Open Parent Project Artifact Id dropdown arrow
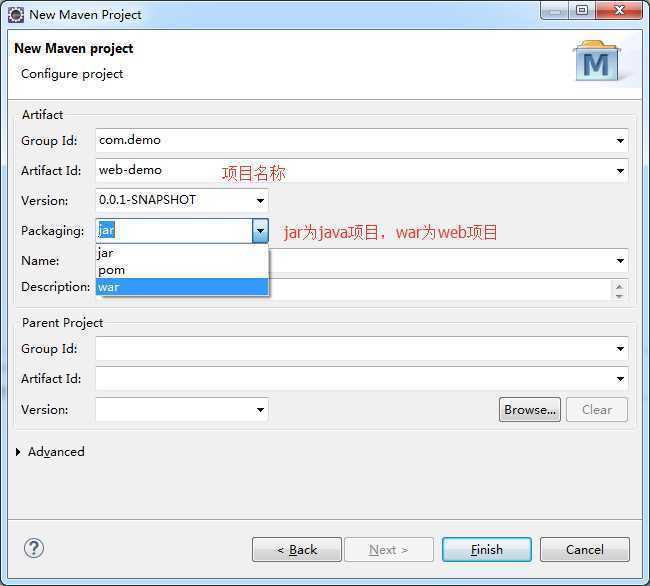The width and height of the screenshot is (650, 586). pos(620,379)
